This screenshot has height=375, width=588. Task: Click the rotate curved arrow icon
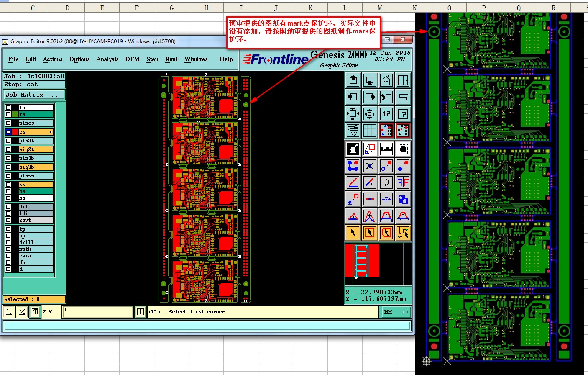[386, 182]
